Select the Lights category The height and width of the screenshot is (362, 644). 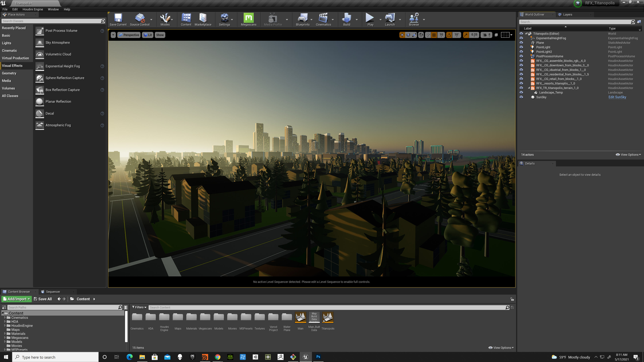(x=7, y=43)
